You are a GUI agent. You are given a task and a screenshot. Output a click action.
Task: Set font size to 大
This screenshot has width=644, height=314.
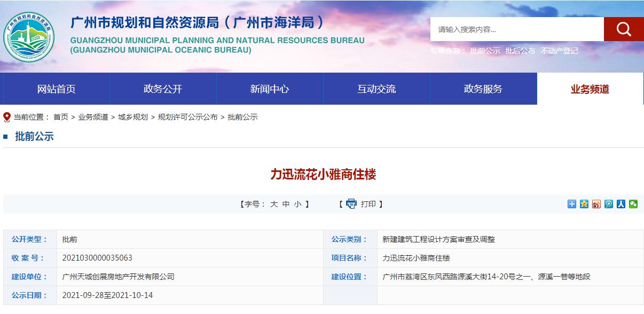click(274, 203)
